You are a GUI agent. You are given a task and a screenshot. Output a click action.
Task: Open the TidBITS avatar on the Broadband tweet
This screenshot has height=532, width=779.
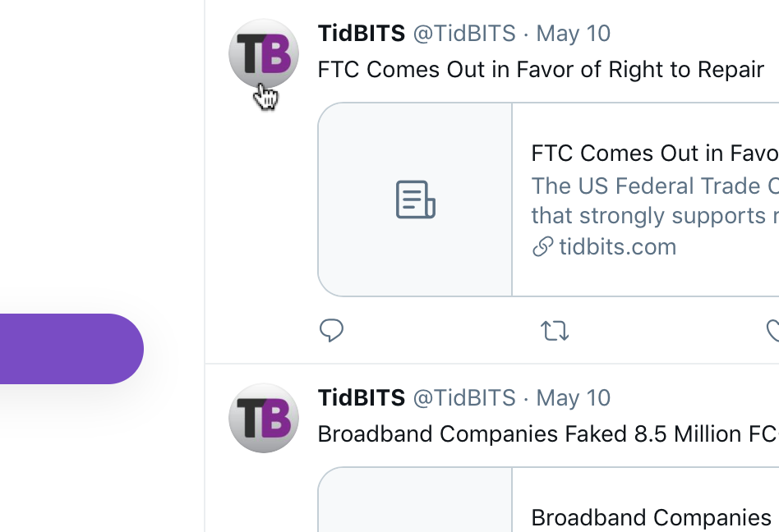pos(263,418)
